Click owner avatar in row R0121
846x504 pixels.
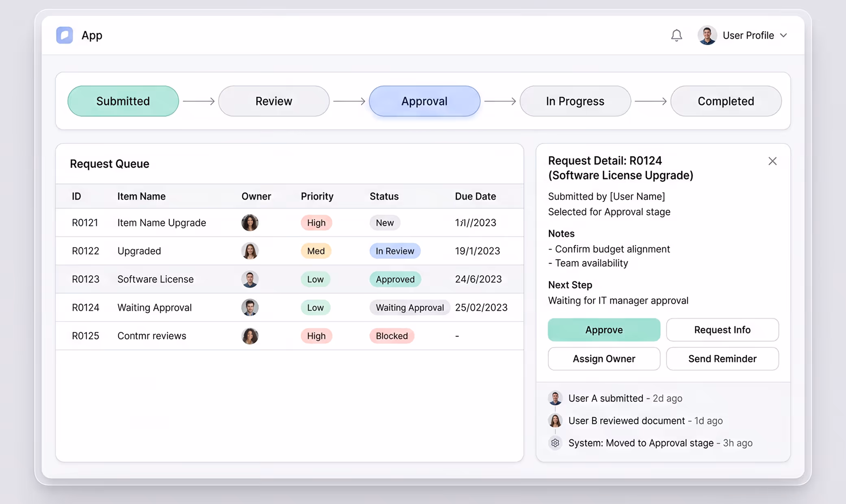[x=250, y=223]
